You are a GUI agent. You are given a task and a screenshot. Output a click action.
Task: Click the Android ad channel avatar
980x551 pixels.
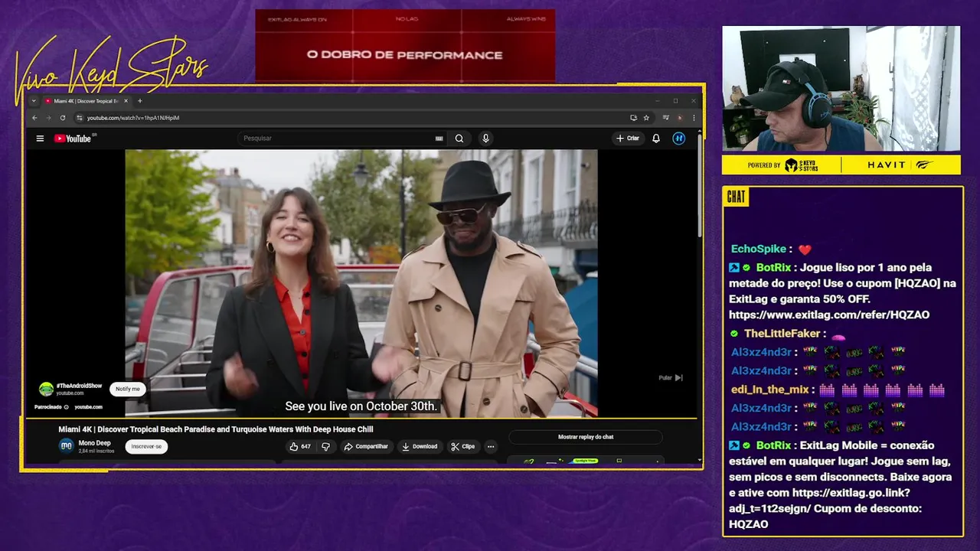pos(46,389)
